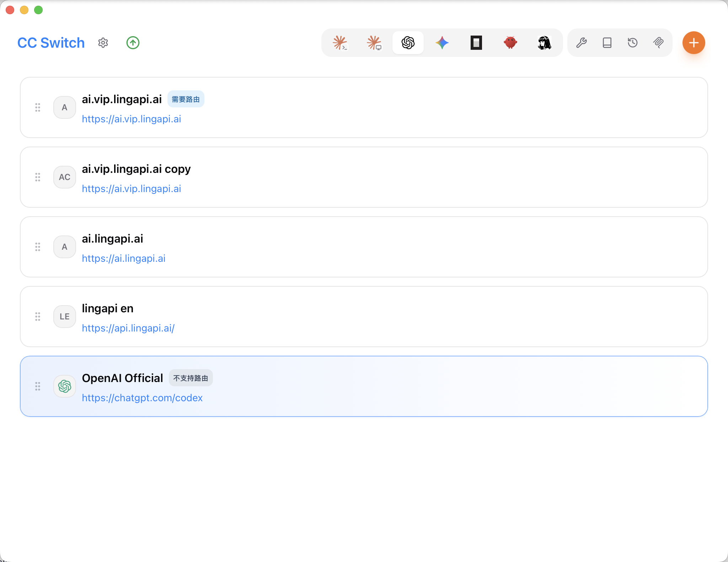Open the https://chatgpt.com/codex link

point(142,398)
